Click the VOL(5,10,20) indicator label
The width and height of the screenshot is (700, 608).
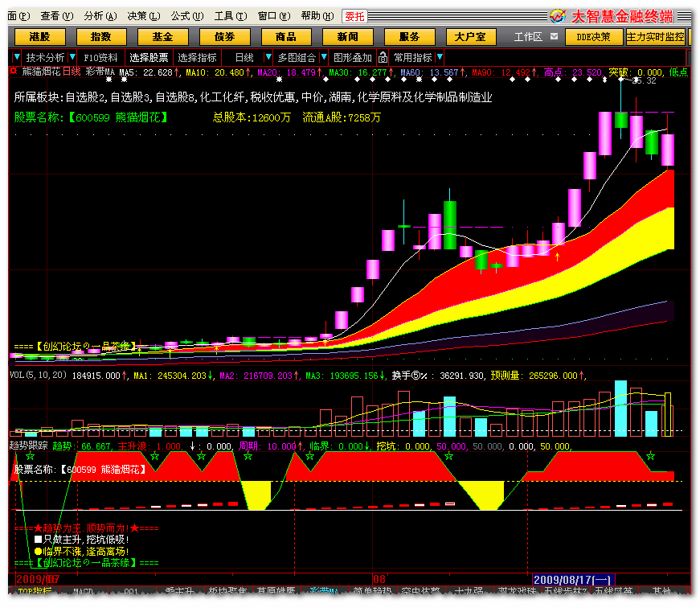39,375
